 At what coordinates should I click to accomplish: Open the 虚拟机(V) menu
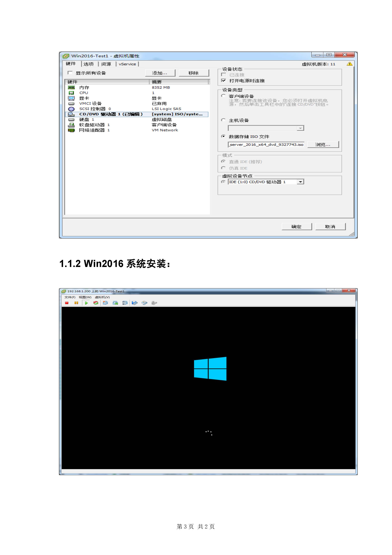102,297
